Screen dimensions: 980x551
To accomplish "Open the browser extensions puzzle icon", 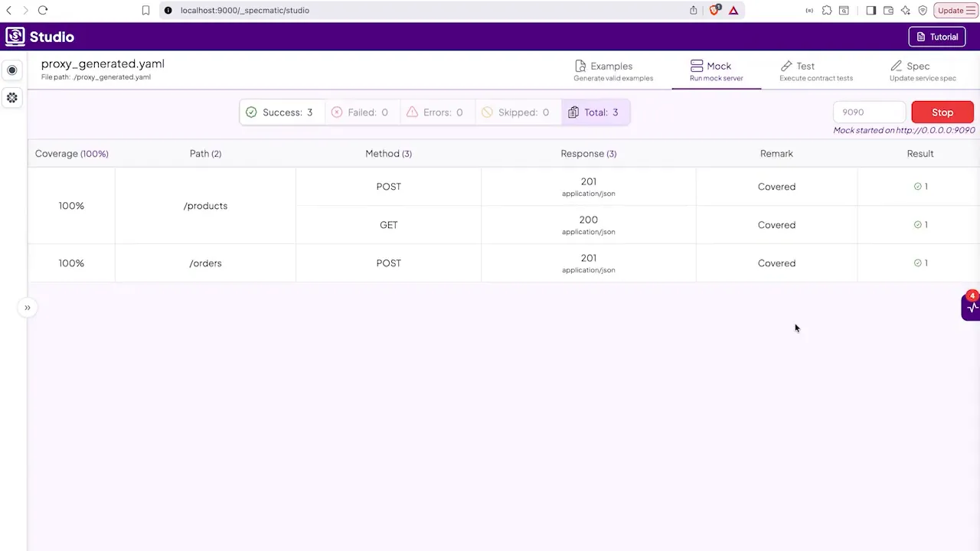I will [x=827, y=10].
